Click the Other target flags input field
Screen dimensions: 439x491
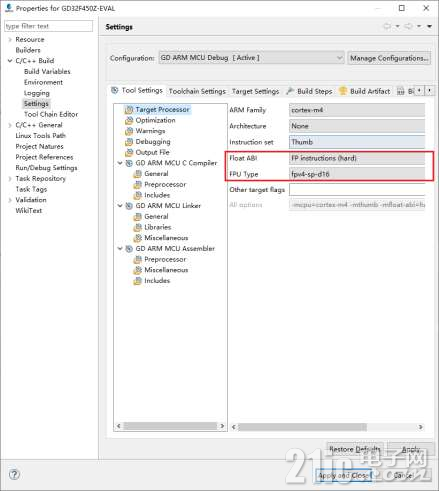(x=357, y=190)
